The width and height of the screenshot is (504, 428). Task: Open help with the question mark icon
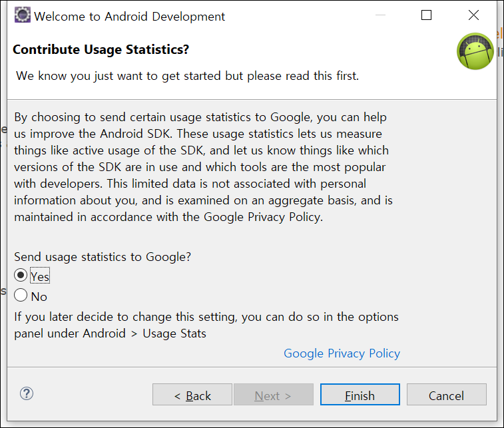tap(27, 393)
